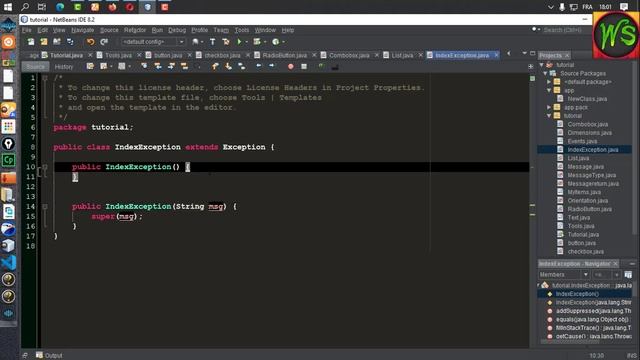Click the History view button
The width and height of the screenshot is (640, 360).
(64, 67)
